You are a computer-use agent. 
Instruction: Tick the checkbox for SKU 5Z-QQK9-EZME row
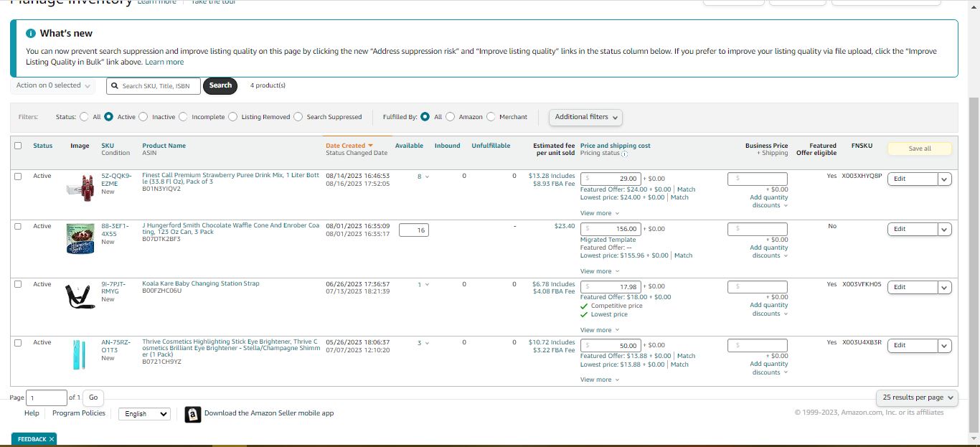pyautogui.click(x=18, y=176)
